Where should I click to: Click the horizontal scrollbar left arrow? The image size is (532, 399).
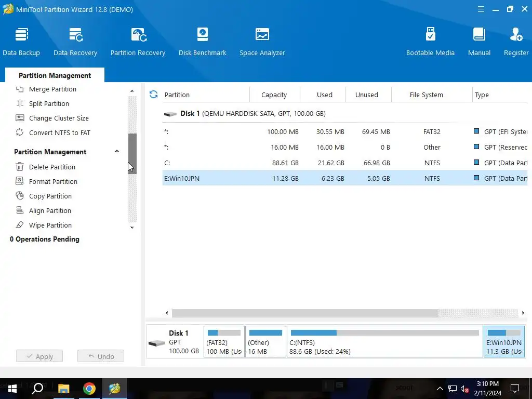pyautogui.click(x=167, y=313)
